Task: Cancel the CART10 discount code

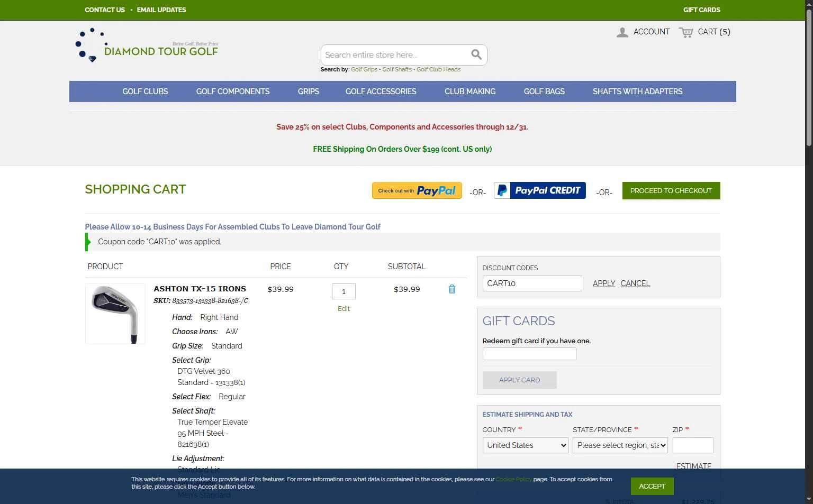Action: 635,283
